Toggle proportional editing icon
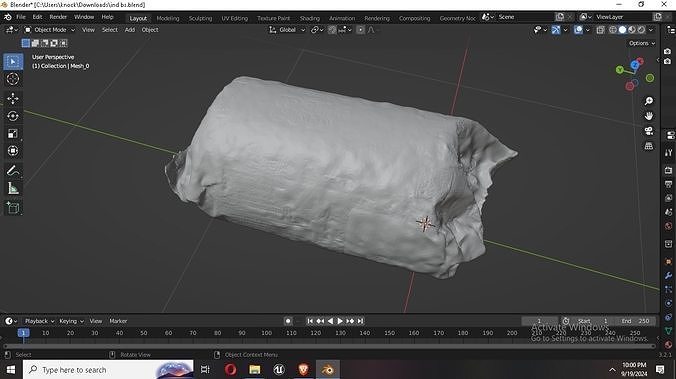 coord(360,30)
